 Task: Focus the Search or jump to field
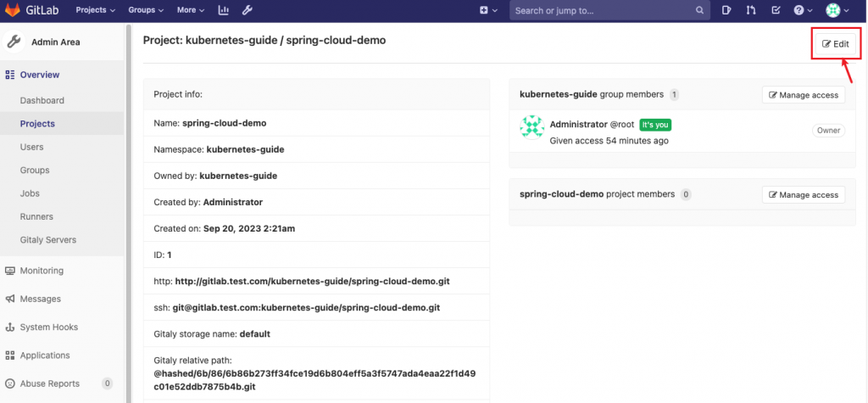click(609, 10)
